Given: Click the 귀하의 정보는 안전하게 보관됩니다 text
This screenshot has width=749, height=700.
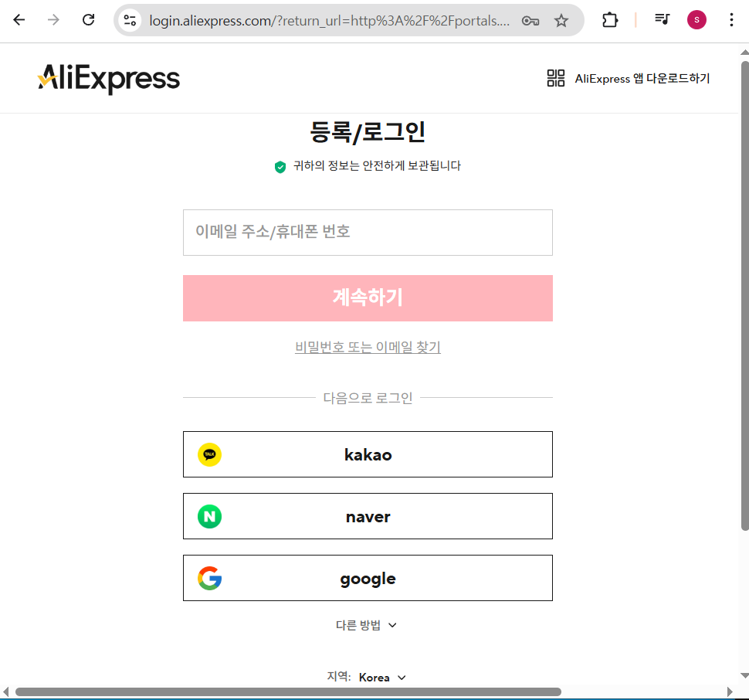Looking at the screenshot, I should coord(377,166).
